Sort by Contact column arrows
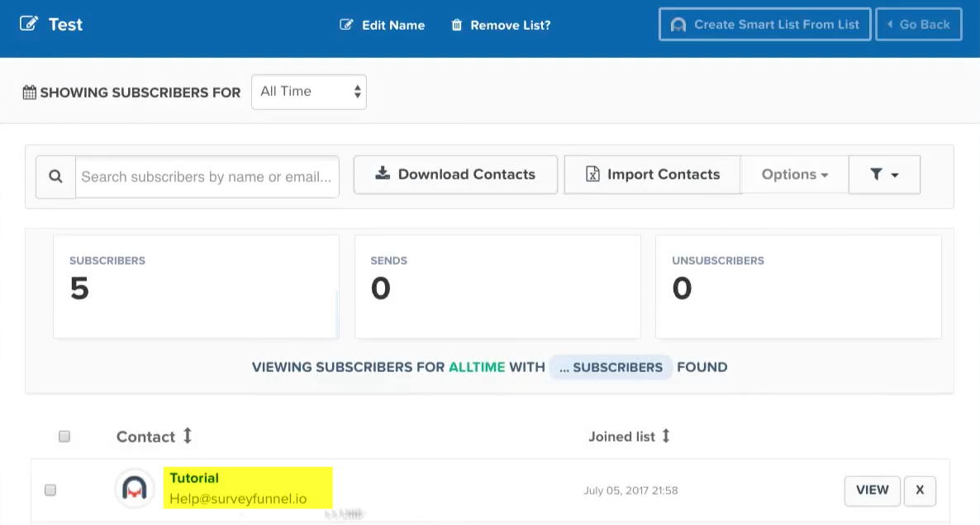 click(x=188, y=436)
